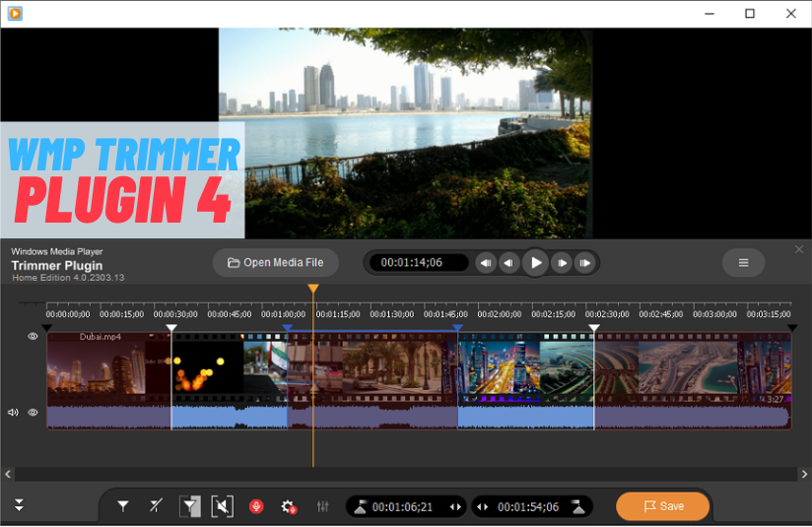
Task: Click the UAE flag thumbnail on timeline
Action: pyautogui.click(x=266, y=367)
